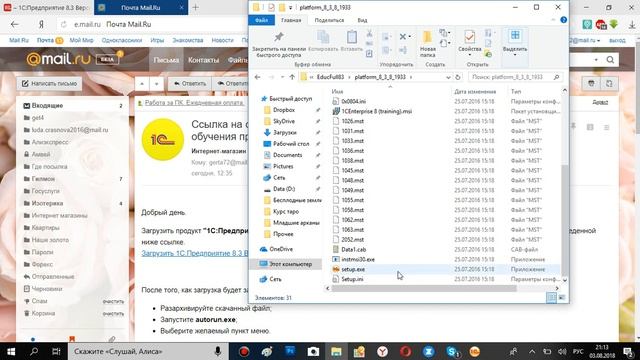This screenshot has height=360, width=640.
Task: Expand the address bar history dropdown
Action: pyautogui.click(x=448, y=77)
